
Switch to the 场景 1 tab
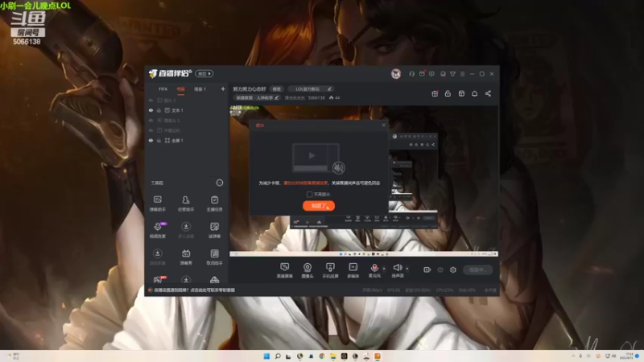[200, 89]
